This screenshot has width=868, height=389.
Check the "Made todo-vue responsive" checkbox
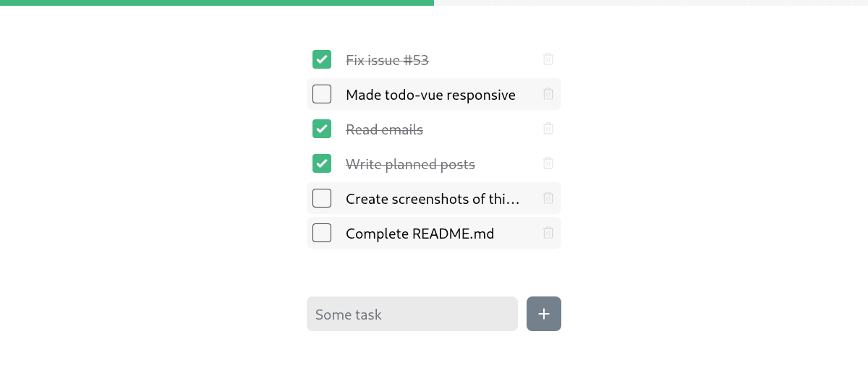point(322,94)
